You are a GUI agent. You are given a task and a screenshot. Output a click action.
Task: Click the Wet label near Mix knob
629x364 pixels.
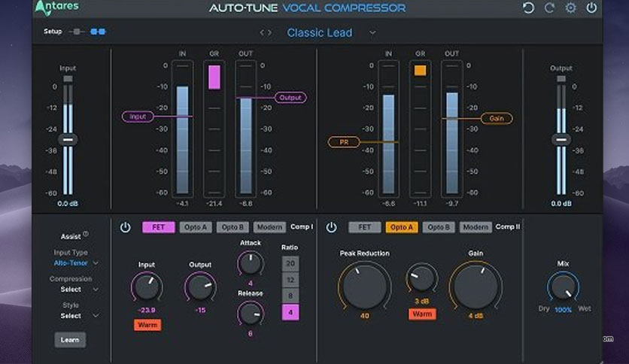pyautogui.click(x=584, y=308)
